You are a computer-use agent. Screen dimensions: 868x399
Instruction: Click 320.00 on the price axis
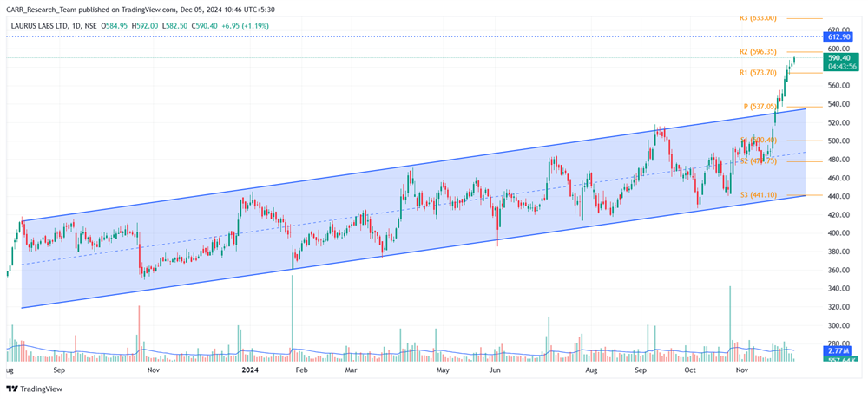click(838, 307)
